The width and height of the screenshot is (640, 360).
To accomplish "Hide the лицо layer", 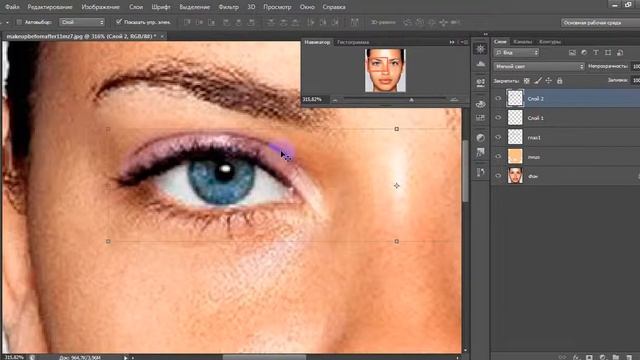I will [x=498, y=156].
